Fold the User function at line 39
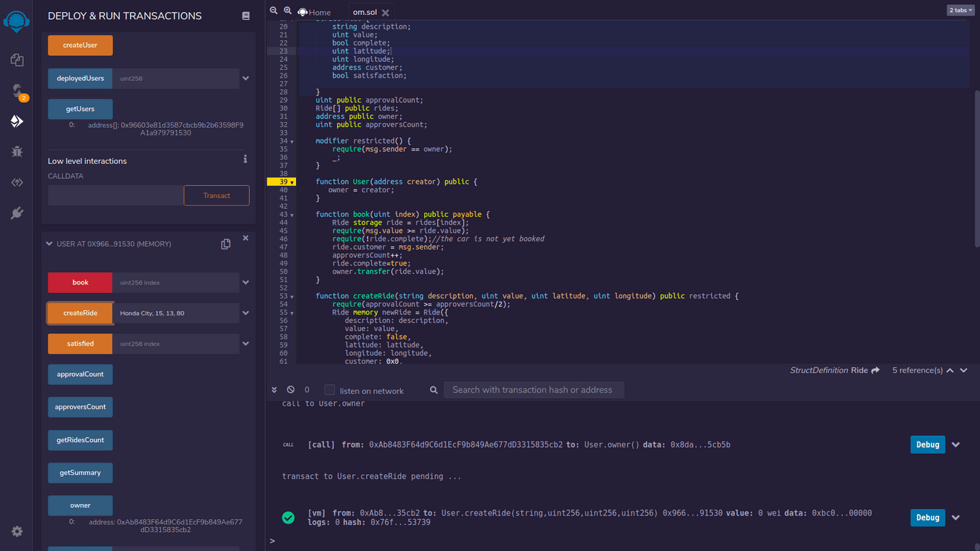This screenshot has width=980, height=551. pos(293,182)
